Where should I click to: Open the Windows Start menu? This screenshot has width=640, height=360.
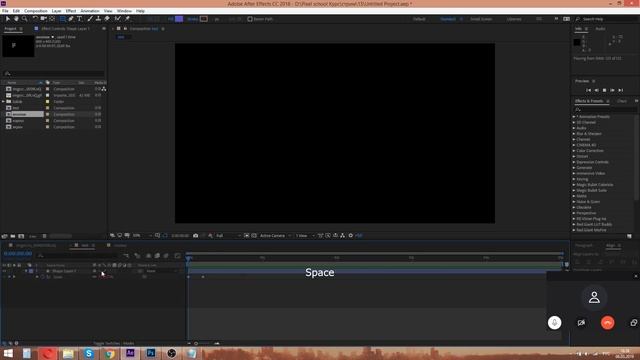(8, 353)
